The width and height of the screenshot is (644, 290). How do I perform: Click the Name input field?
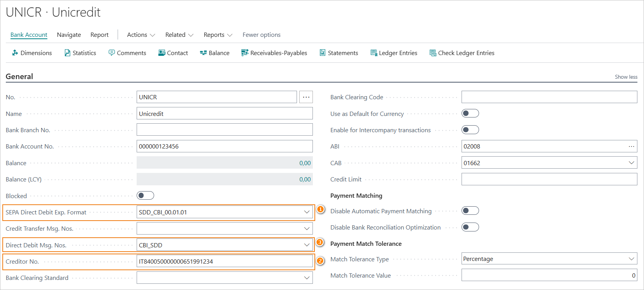(x=224, y=114)
